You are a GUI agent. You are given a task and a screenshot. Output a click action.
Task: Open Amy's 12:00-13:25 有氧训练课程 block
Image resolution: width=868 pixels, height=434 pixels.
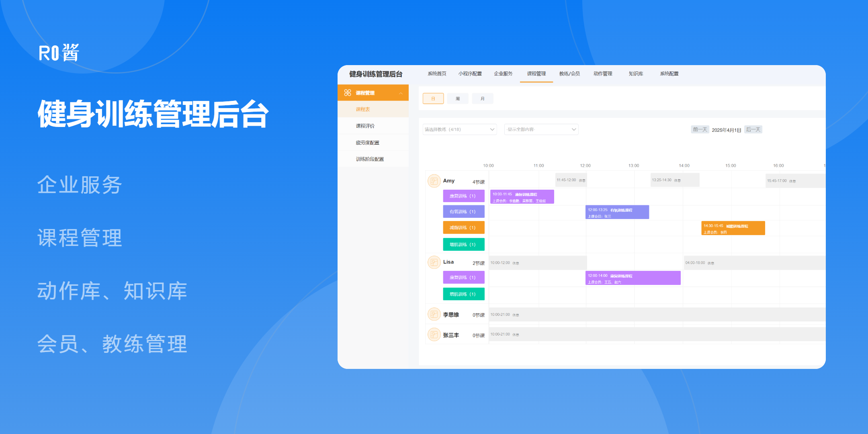coord(617,212)
